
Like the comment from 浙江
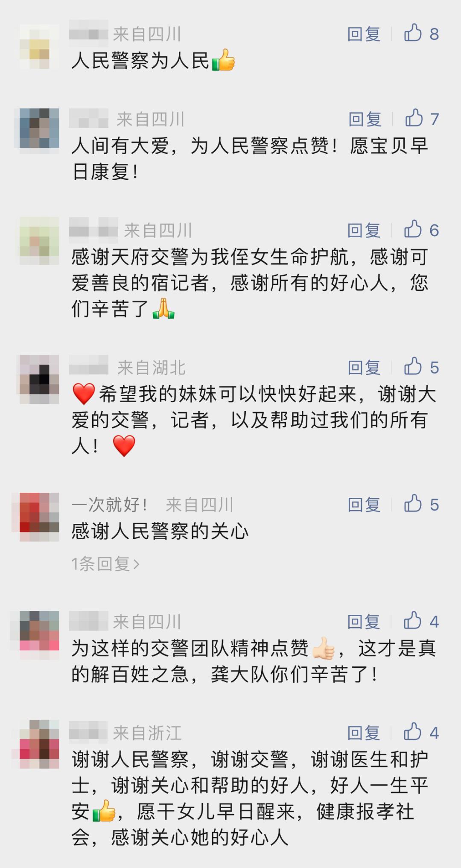413,732
